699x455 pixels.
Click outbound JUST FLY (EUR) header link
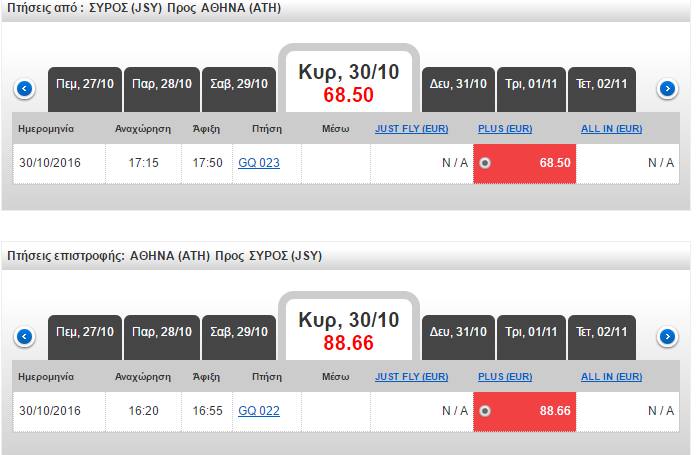tap(413, 129)
